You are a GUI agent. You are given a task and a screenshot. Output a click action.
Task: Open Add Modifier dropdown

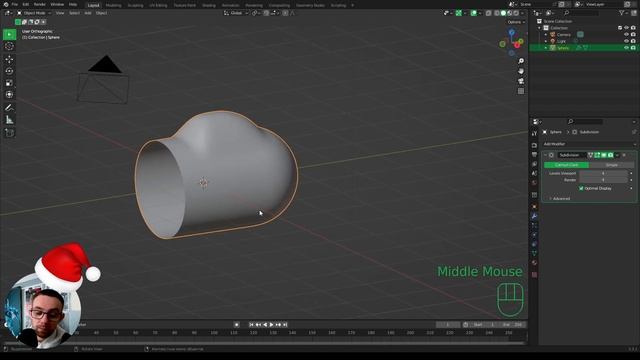pyautogui.click(x=589, y=144)
